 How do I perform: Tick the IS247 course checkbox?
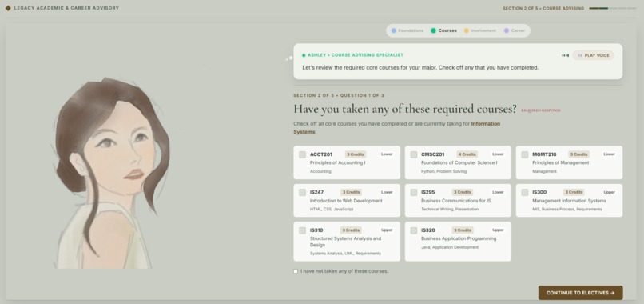tap(302, 193)
